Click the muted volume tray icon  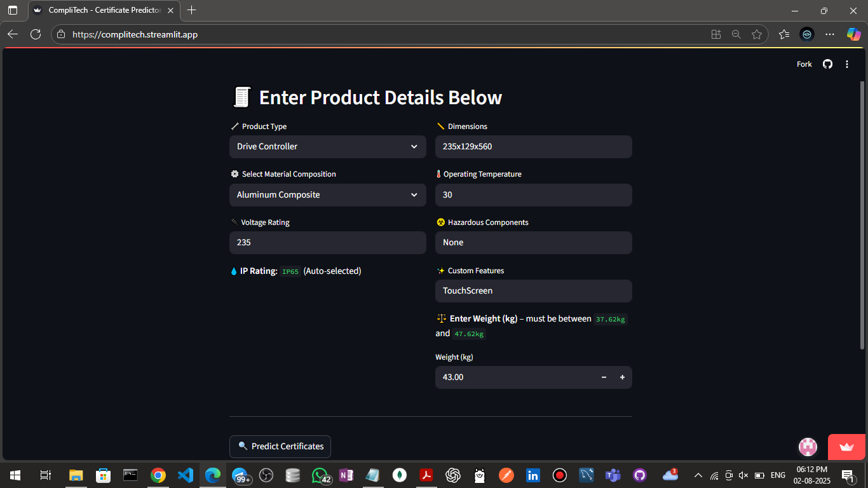coord(744,475)
